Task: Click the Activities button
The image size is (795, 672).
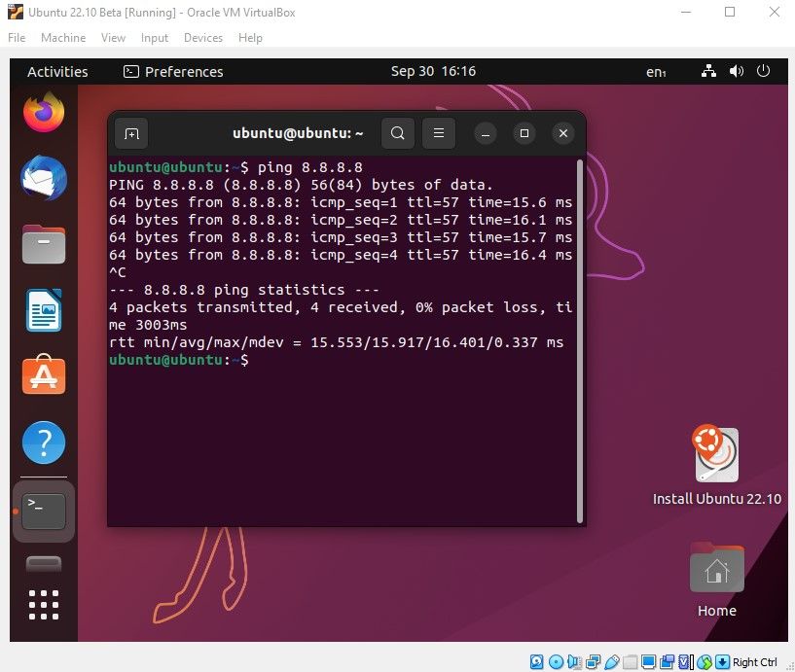Action: (57, 71)
